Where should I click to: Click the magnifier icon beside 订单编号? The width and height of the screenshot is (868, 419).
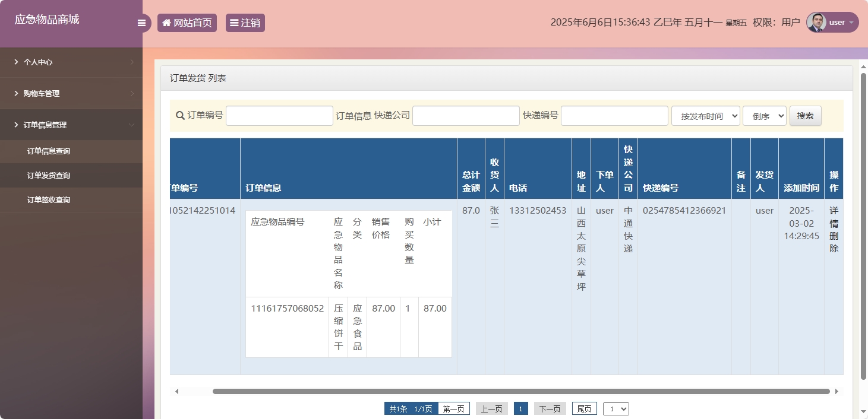pyautogui.click(x=180, y=116)
